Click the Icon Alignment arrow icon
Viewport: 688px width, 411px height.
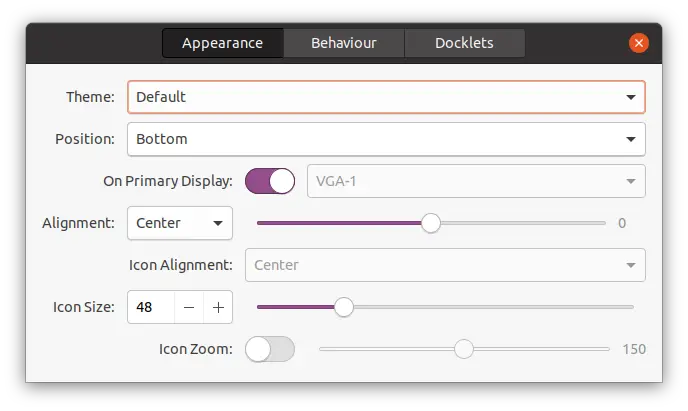pyautogui.click(x=631, y=265)
